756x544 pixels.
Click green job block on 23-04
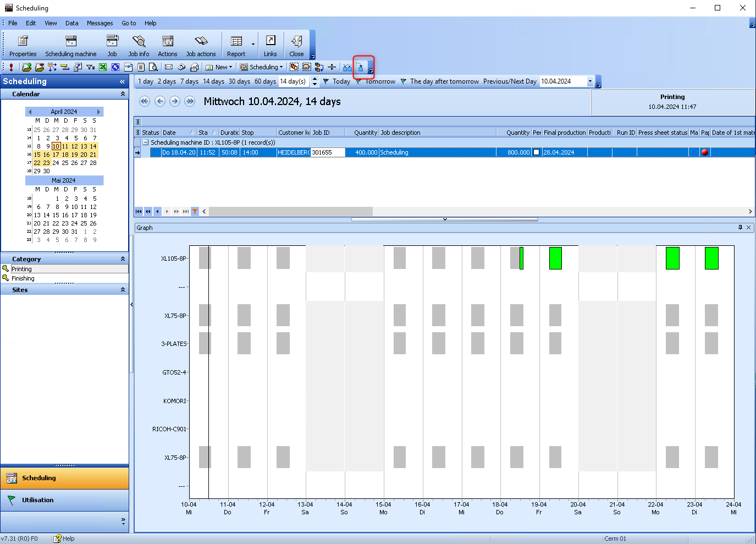[x=711, y=258]
